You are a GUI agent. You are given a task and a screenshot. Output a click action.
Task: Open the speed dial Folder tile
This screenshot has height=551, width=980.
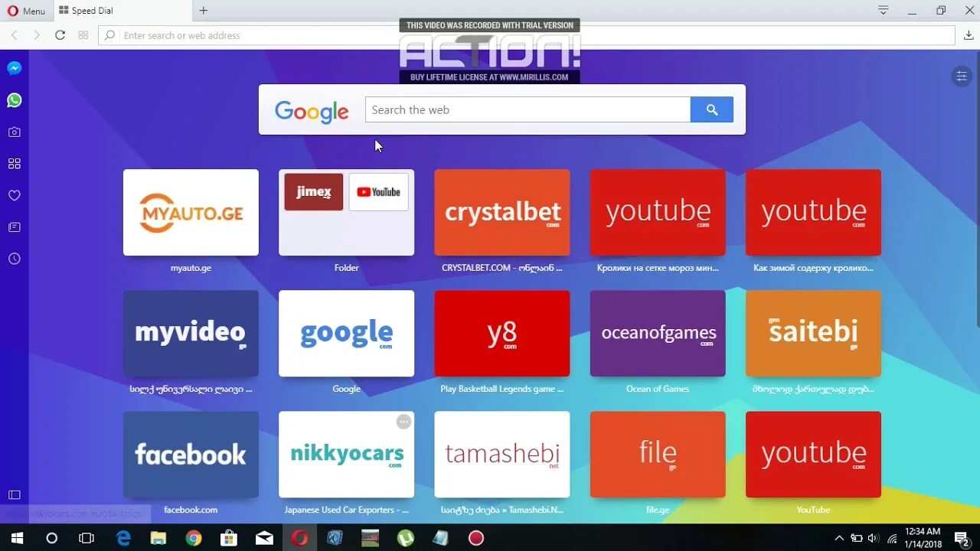coord(346,213)
